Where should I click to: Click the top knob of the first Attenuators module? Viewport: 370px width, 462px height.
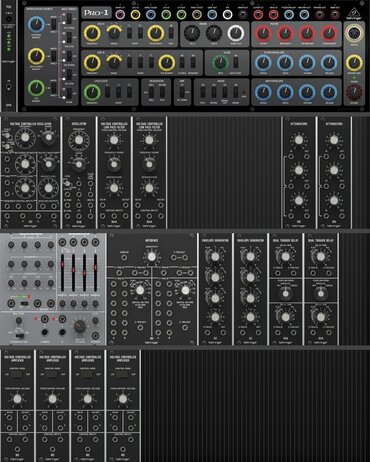299,140
